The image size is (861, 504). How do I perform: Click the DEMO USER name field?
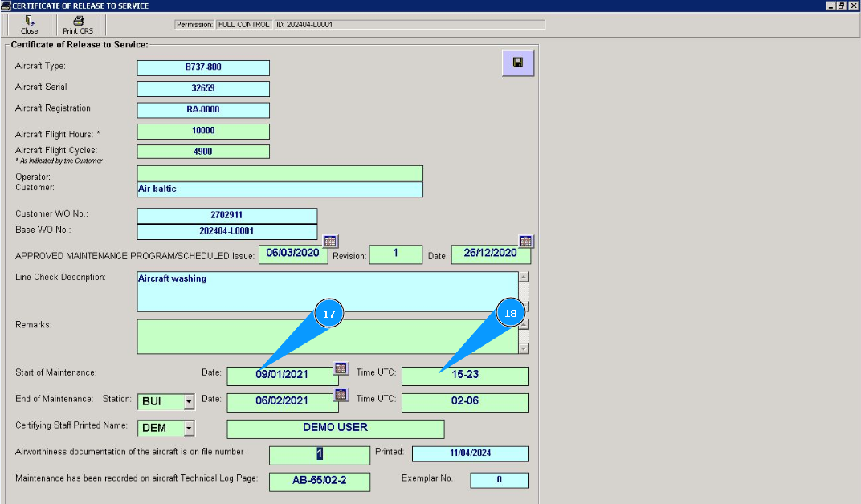pyautogui.click(x=336, y=429)
